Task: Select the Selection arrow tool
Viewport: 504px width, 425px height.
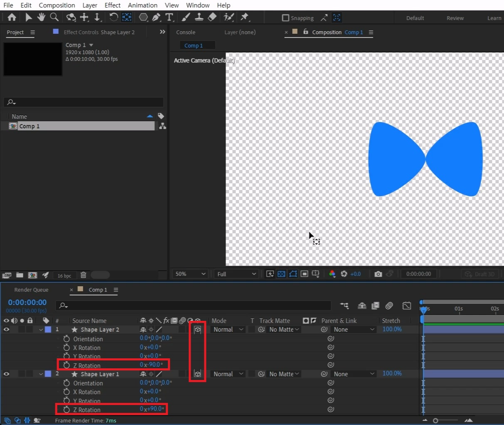Action: [28, 17]
